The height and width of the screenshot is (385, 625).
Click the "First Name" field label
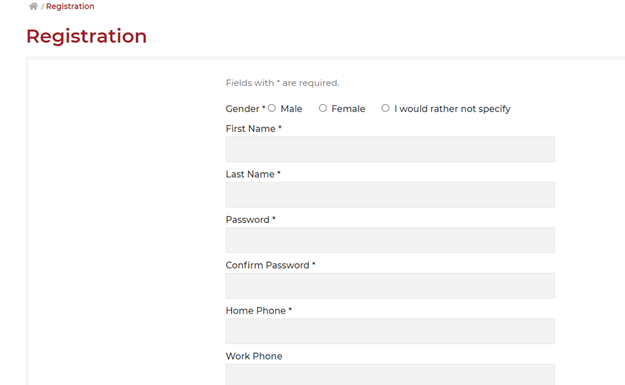coord(251,129)
